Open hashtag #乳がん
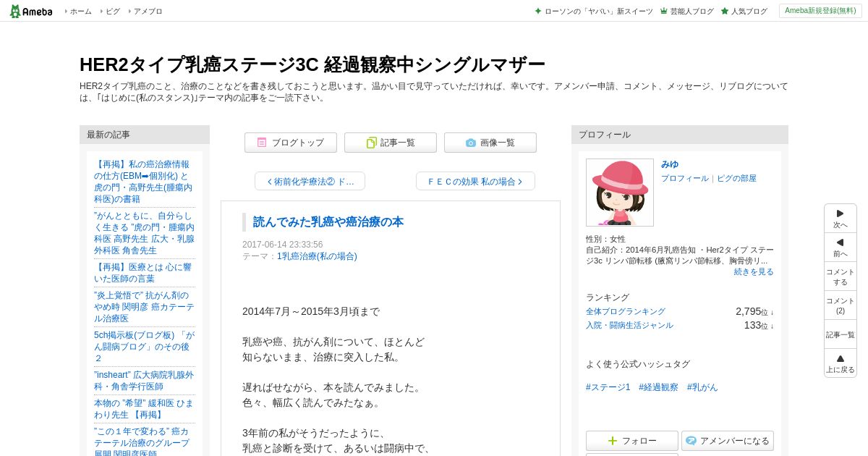Image resolution: width=868 pixels, height=456 pixels. point(702,387)
